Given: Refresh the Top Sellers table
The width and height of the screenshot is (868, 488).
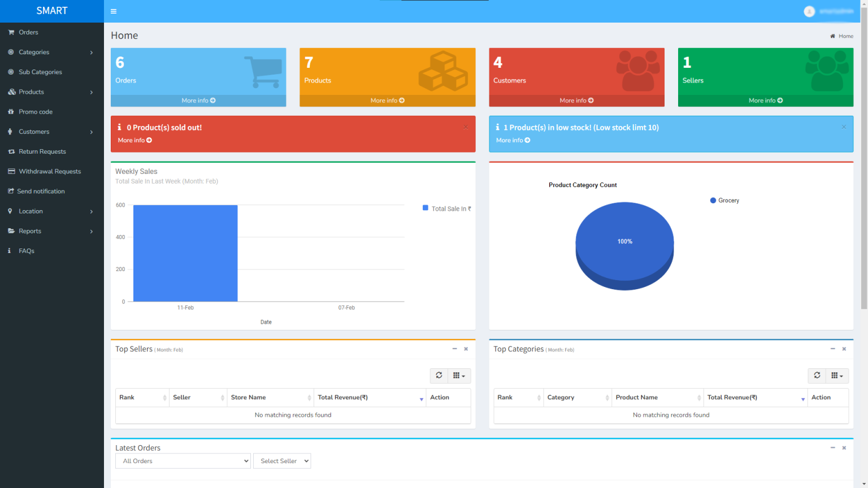Looking at the screenshot, I should pyautogui.click(x=439, y=376).
